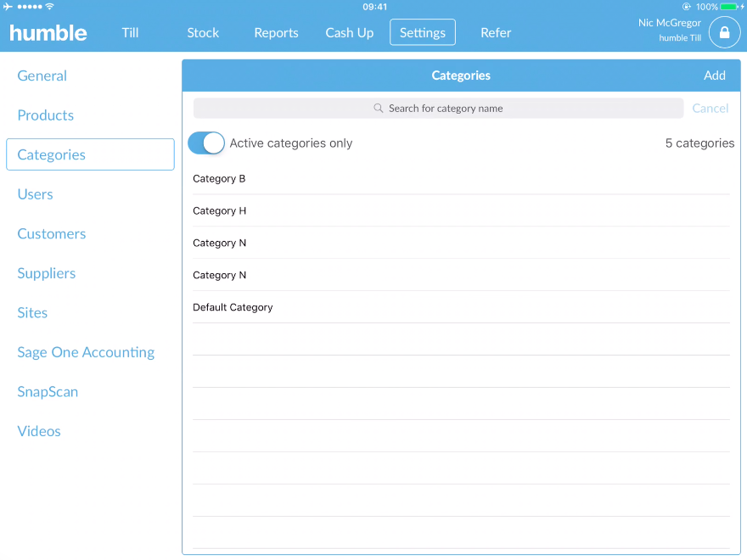Tap Add to create a category
This screenshot has height=560, width=747.
coord(715,76)
